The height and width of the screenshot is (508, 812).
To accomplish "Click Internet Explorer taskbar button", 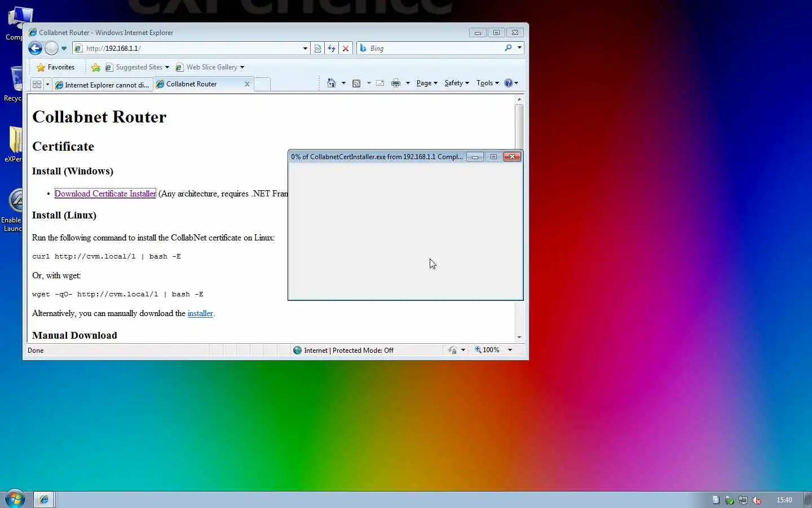I will [43, 500].
